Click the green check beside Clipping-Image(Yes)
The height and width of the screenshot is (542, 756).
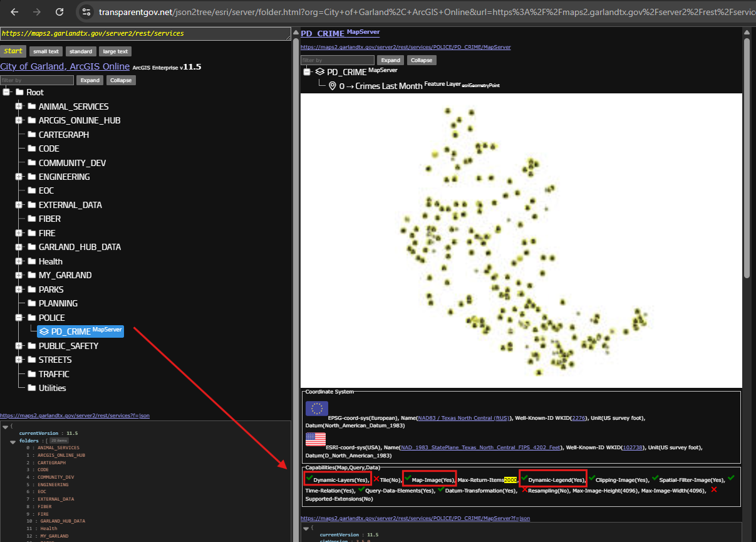pyautogui.click(x=591, y=479)
